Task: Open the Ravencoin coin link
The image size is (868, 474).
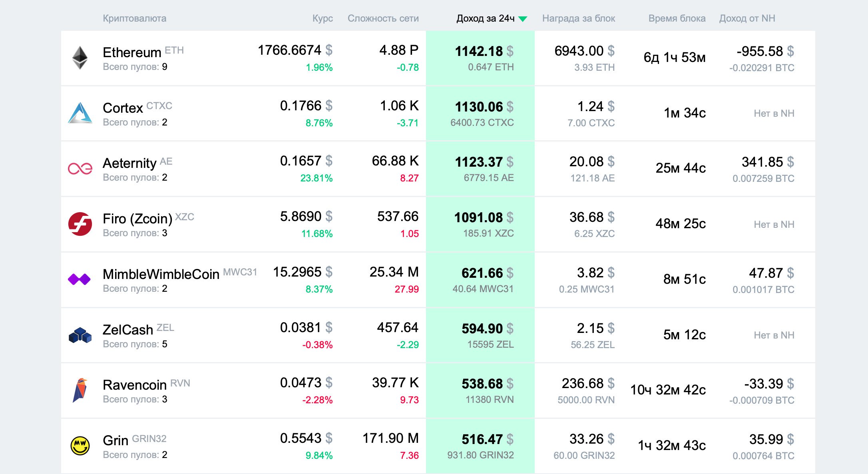Action: click(134, 384)
